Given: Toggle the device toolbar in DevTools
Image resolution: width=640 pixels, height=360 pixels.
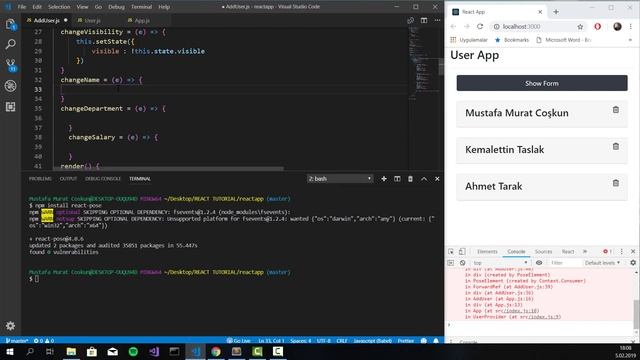Looking at the screenshot, I should 462,251.
